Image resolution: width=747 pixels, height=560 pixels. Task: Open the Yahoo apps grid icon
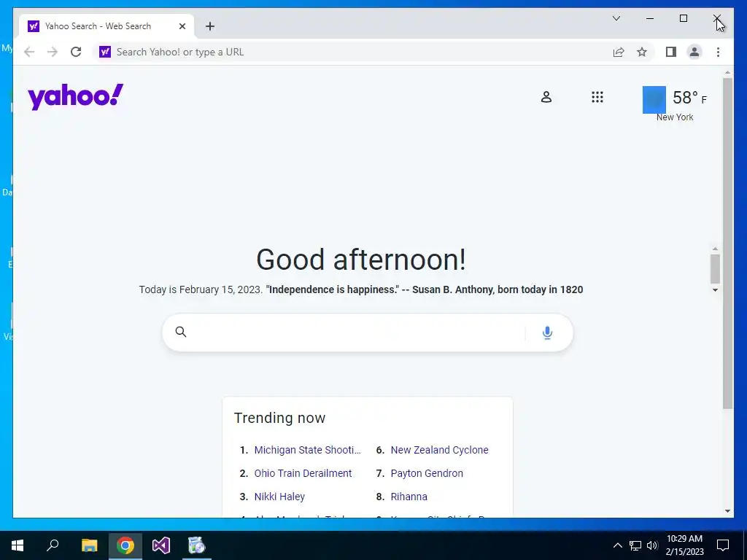(597, 97)
